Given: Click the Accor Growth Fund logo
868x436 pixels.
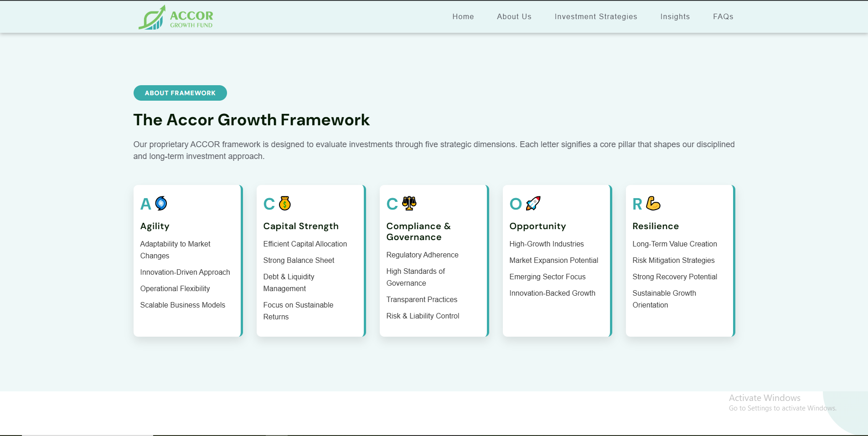Looking at the screenshot, I should click(176, 17).
